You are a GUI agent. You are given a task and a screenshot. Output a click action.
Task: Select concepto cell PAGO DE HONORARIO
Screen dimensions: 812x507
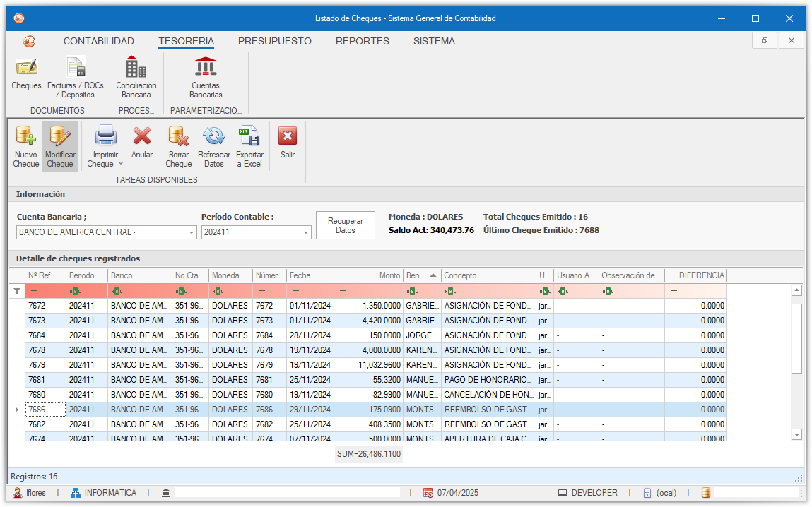pyautogui.click(x=489, y=380)
